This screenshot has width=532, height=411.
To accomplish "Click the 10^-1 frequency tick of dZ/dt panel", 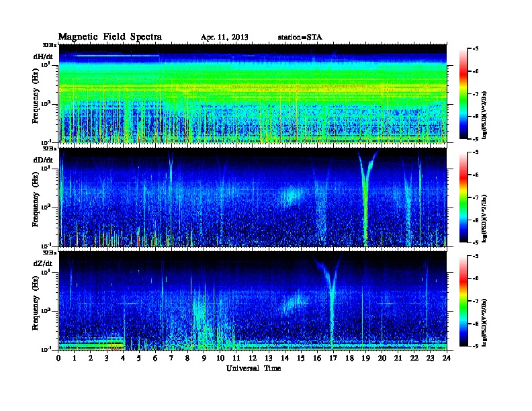I will click(x=46, y=349).
